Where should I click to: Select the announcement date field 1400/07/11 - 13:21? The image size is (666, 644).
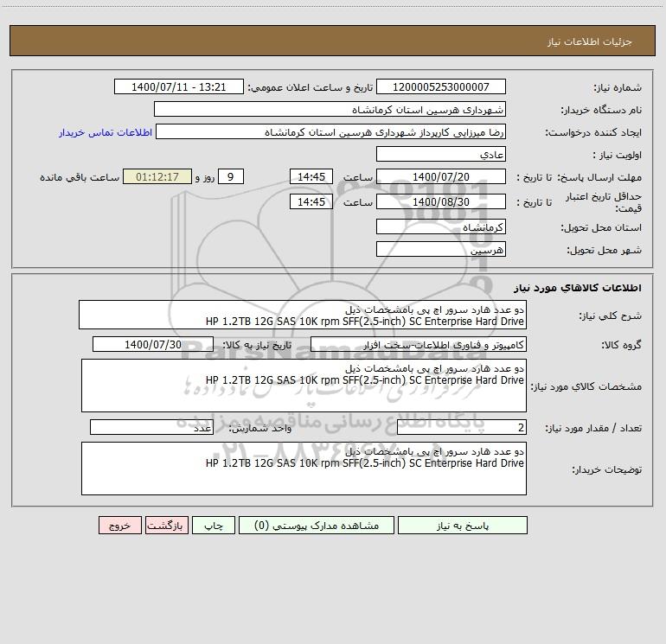coord(179,86)
